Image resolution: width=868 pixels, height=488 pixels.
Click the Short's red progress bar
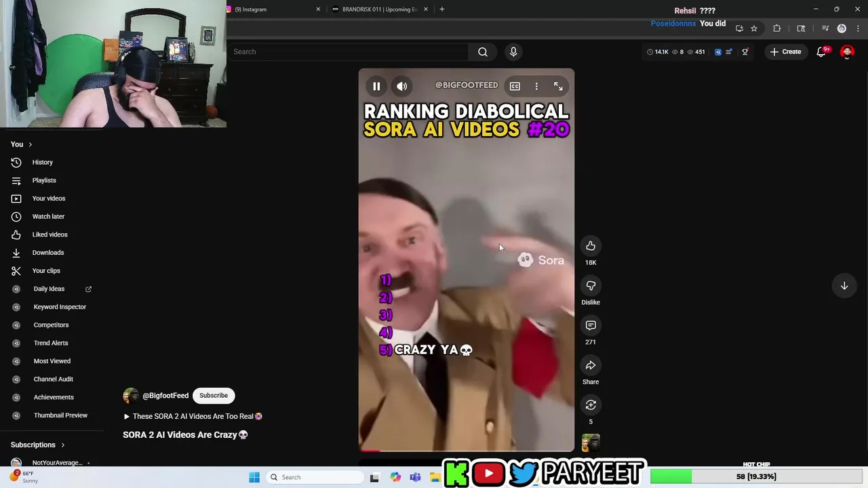pos(370,450)
